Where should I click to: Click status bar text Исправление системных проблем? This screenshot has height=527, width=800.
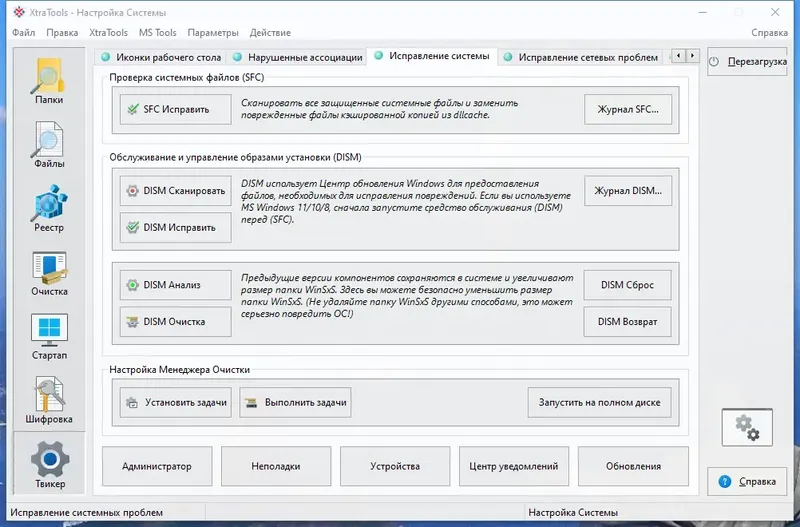[87, 512]
